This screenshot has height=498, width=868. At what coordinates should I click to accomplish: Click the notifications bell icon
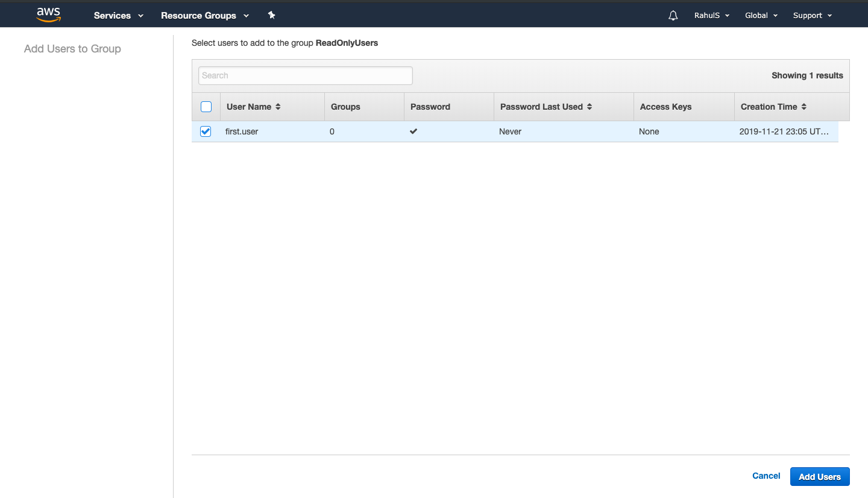click(673, 15)
